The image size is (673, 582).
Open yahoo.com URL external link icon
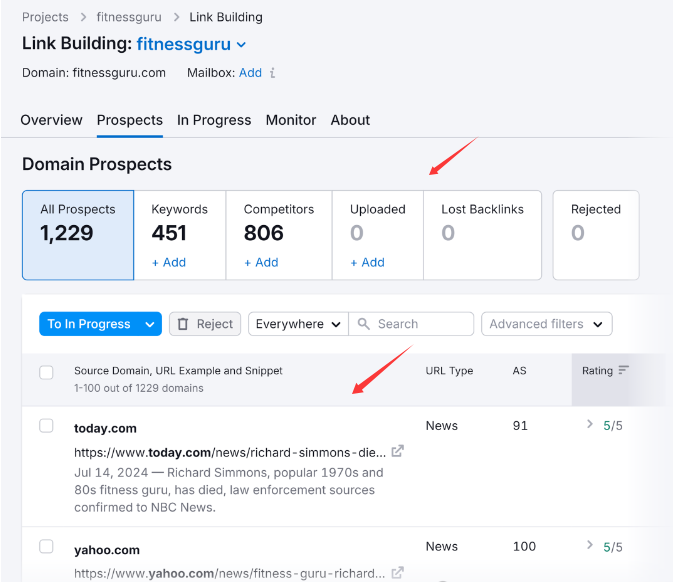397,573
